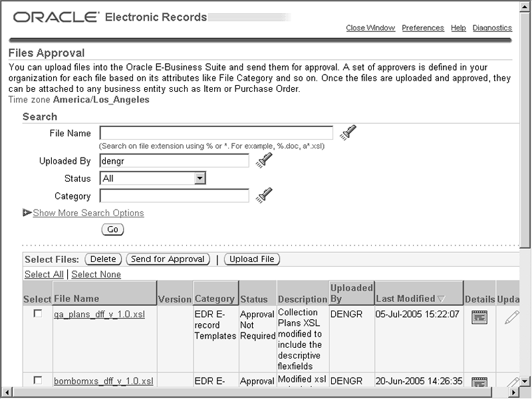Viewport: 532px width, 399px height.
Task: Click the Close Window link
Action: point(370,28)
